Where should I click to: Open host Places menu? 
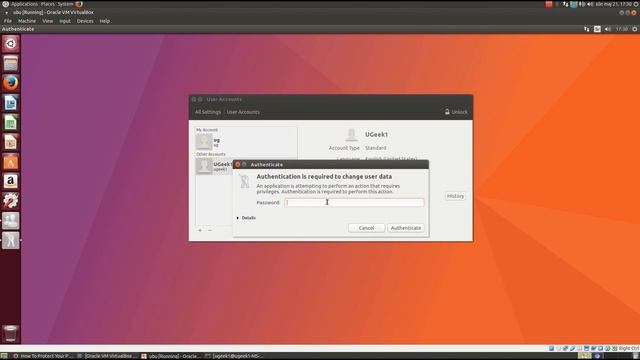click(48, 4)
